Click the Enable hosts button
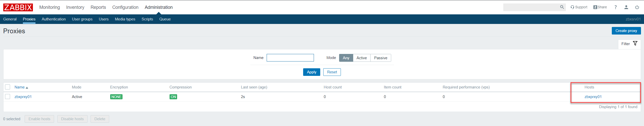Image resolution: width=644 pixels, height=126 pixels. coord(39,119)
